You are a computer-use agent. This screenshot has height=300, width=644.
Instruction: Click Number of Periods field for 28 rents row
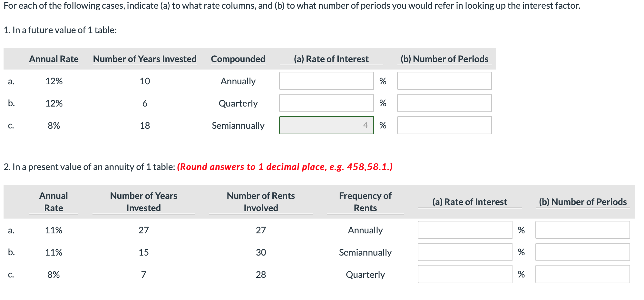tap(583, 274)
